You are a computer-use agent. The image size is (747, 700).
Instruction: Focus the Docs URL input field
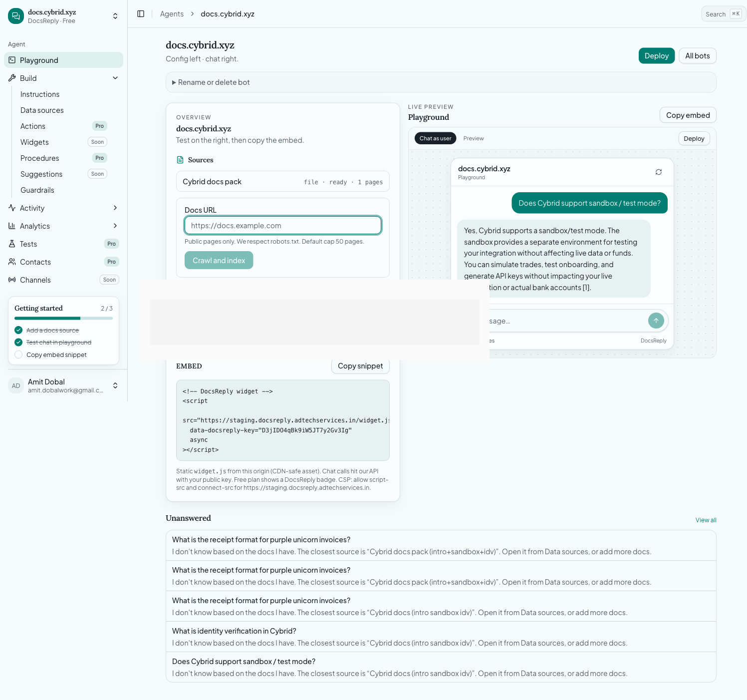pyautogui.click(x=283, y=226)
